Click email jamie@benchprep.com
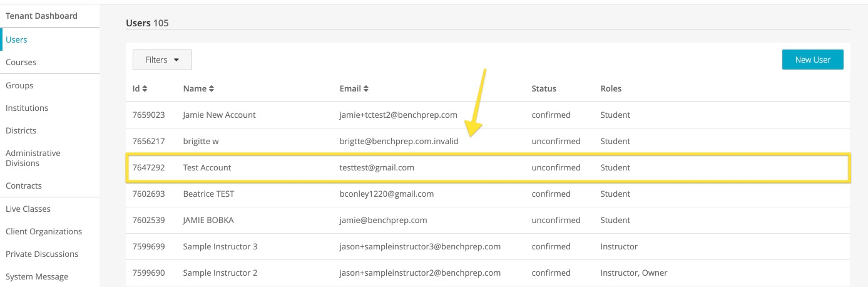 383,220
